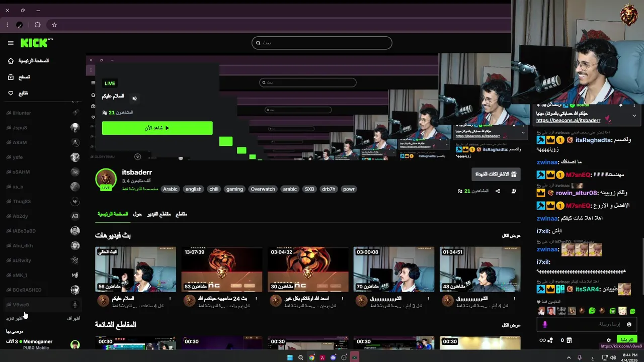Select the SXB tag
This screenshot has height=362, width=644.
coord(309,189)
